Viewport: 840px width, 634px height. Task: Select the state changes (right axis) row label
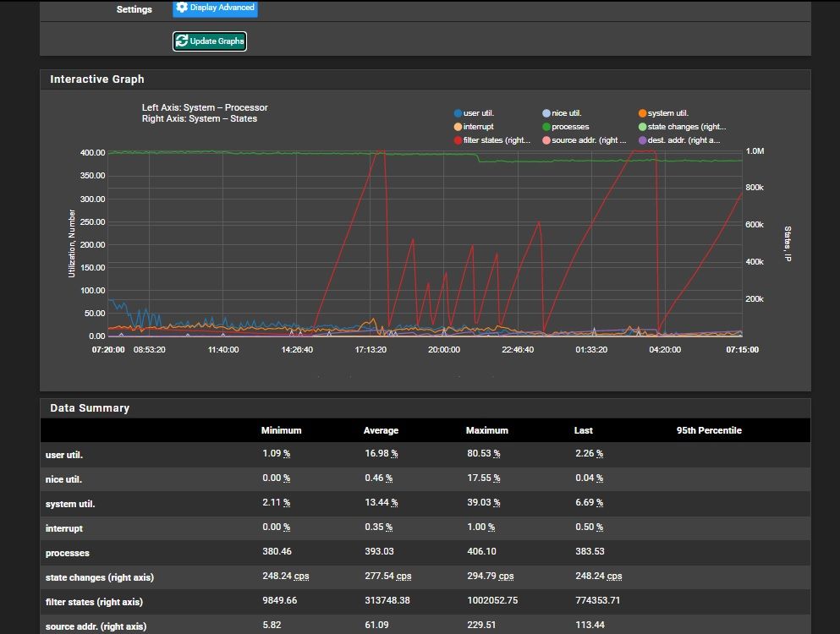tap(99, 577)
